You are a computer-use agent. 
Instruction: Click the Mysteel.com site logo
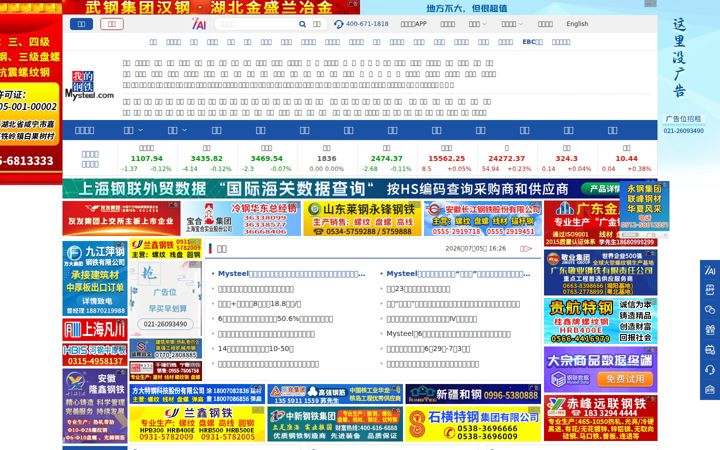89,85
